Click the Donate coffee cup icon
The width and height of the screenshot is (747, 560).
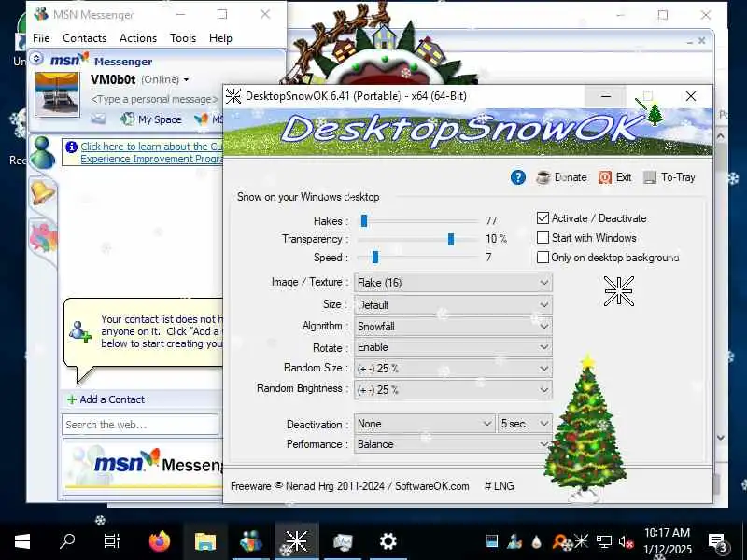pyautogui.click(x=543, y=177)
